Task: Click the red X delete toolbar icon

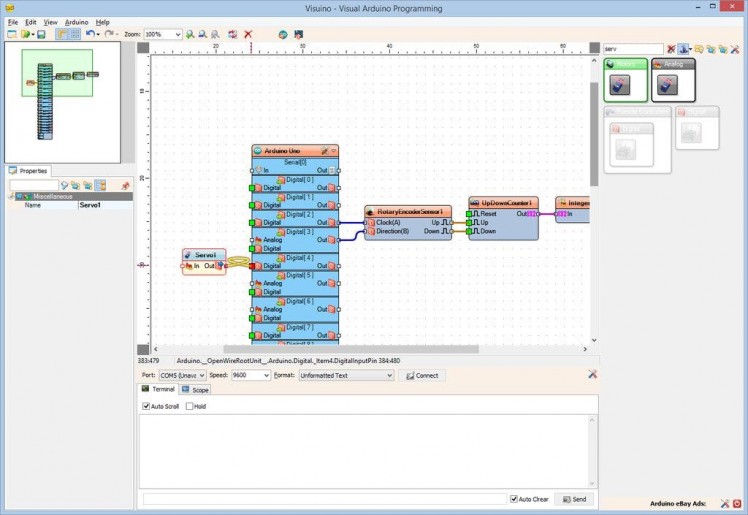Action: [x=248, y=34]
